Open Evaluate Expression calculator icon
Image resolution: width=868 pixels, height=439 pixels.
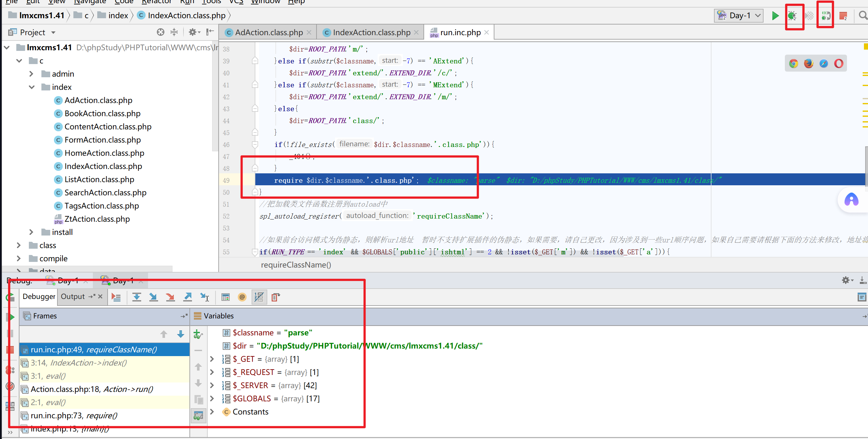tap(226, 297)
